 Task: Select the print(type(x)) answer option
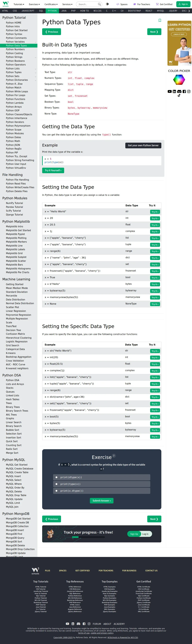[x=57, y=484]
